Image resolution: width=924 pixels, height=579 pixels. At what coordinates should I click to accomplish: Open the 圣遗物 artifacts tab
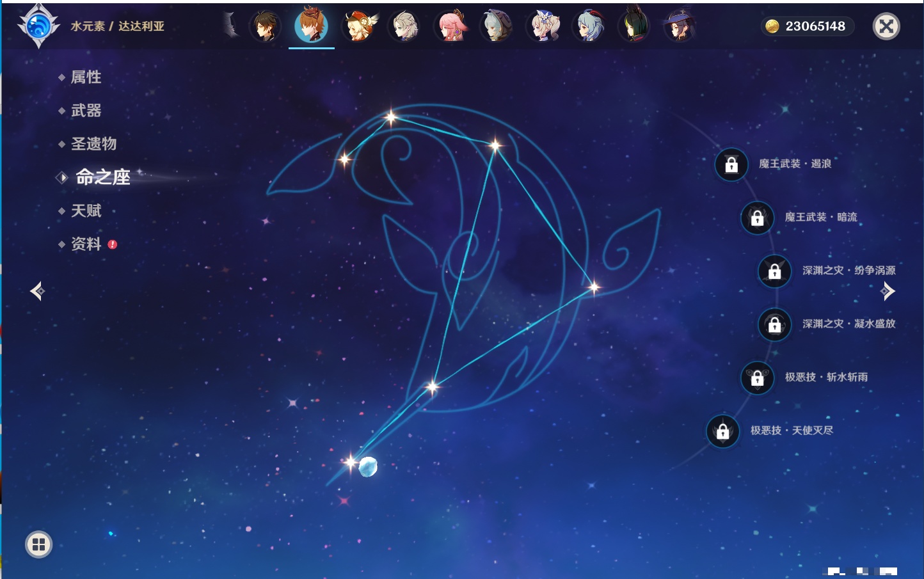tap(93, 144)
